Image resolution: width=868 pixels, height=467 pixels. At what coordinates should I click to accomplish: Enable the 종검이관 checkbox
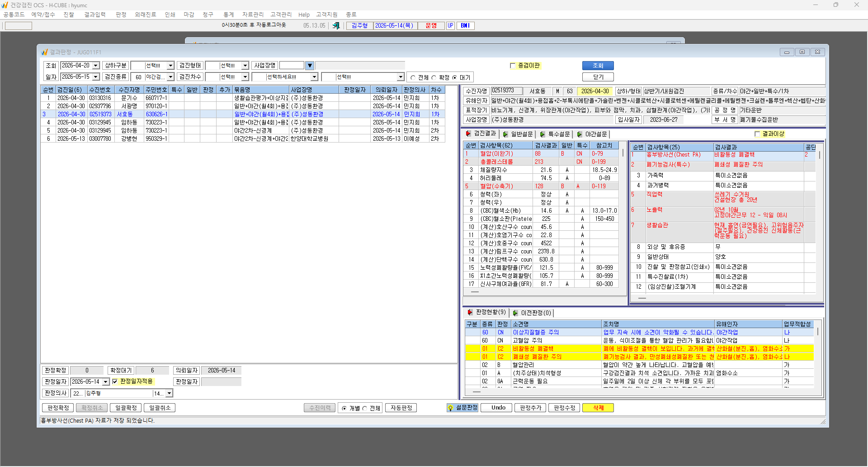[x=513, y=66]
